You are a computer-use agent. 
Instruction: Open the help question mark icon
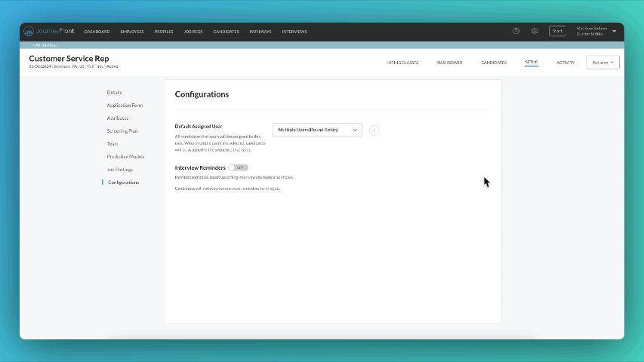[516, 31]
